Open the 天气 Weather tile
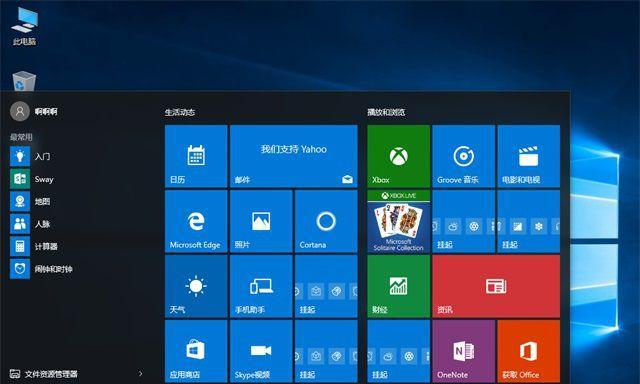 point(196,286)
